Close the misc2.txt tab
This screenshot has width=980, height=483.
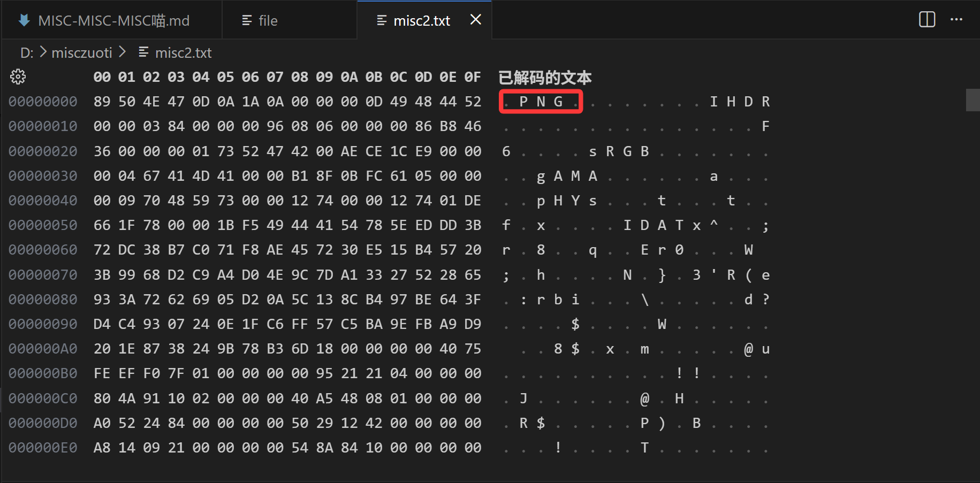pos(475,20)
